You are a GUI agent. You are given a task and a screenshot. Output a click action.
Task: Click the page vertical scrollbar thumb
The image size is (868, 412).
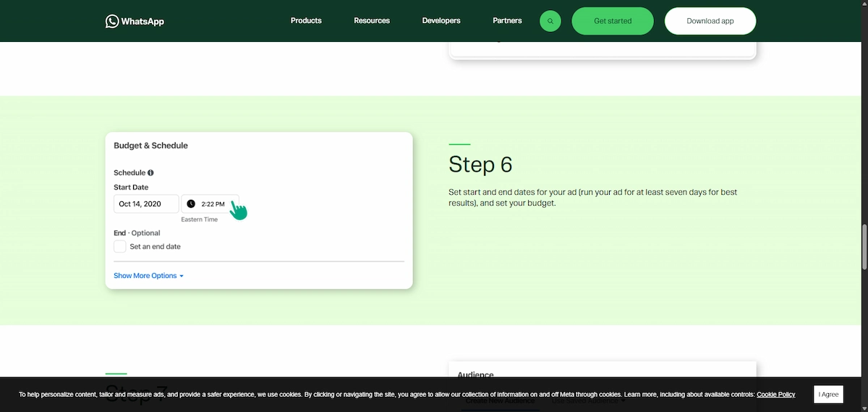coord(864,246)
